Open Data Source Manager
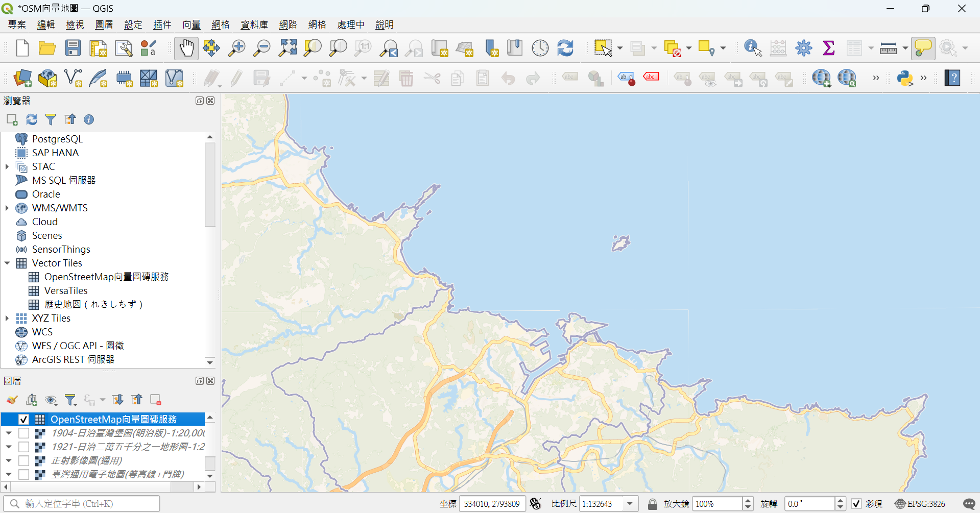The height and width of the screenshot is (513, 980). 22,78
